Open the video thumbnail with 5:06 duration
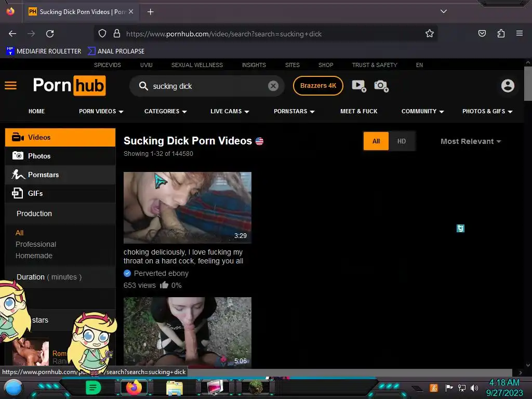 pyautogui.click(x=187, y=333)
